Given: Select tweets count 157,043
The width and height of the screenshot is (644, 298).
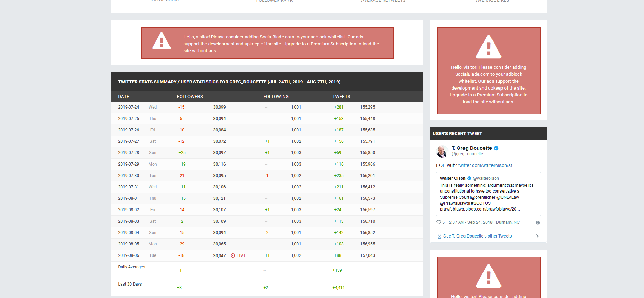Looking at the screenshot, I should 367,255.
